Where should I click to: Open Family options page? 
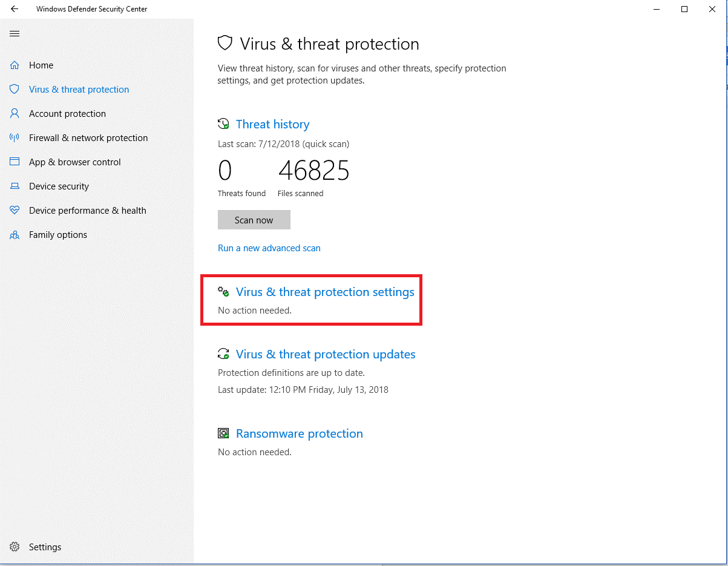point(58,235)
